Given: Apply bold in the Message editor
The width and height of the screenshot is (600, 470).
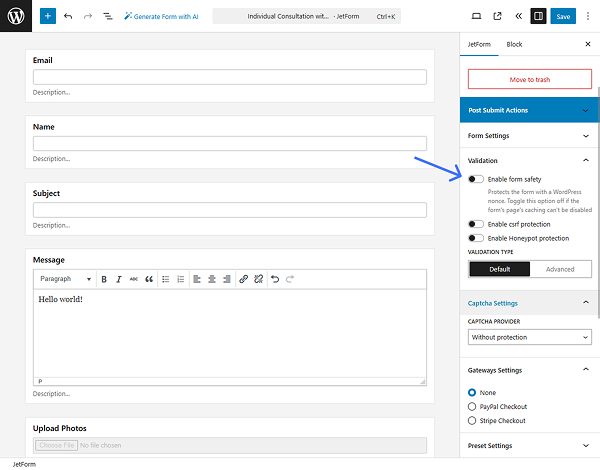Looking at the screenshot, I should tap(104, 279).
